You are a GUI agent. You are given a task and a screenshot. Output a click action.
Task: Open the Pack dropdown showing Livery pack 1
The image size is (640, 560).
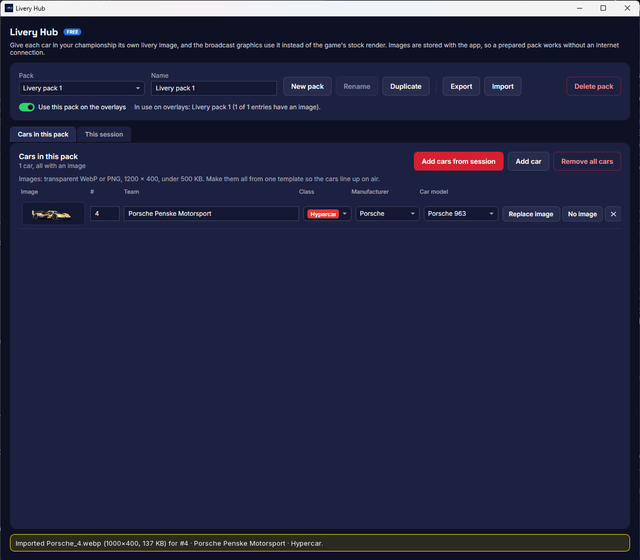click(x=82, y=88)
